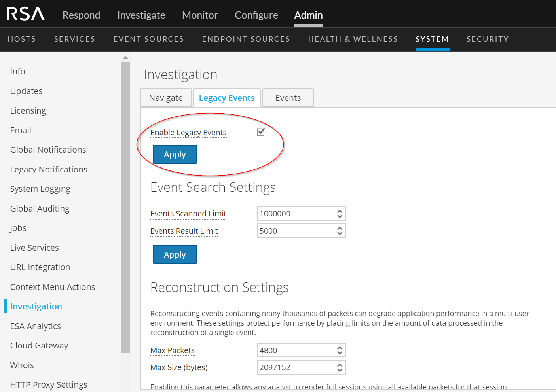Click the Events Result Limit spinner arrows
The image size is (556, 392).
[x=340, y=231]
